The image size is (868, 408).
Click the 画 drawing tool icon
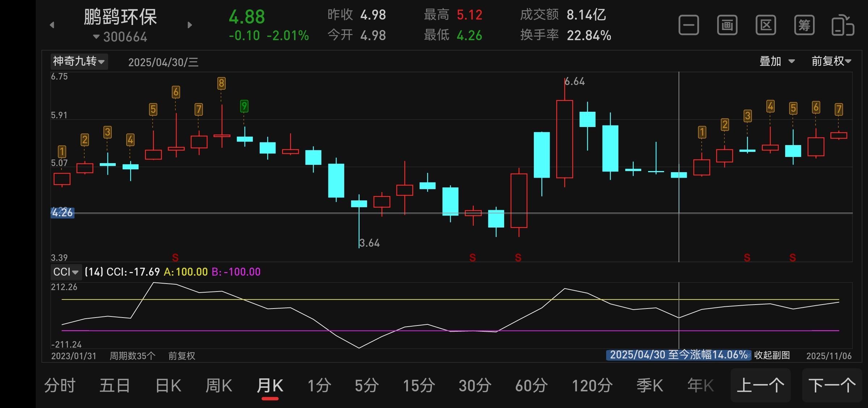coord(727,25)
